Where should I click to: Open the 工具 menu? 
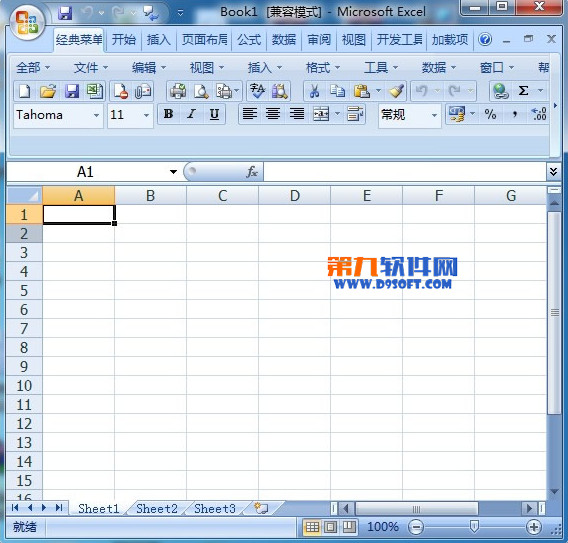tap(381, 67)
